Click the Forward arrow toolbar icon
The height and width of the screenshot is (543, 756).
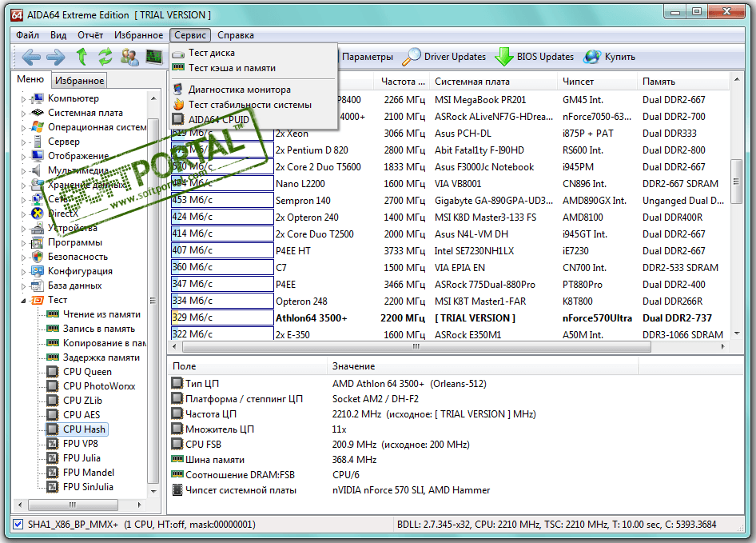tap(56, 57)
